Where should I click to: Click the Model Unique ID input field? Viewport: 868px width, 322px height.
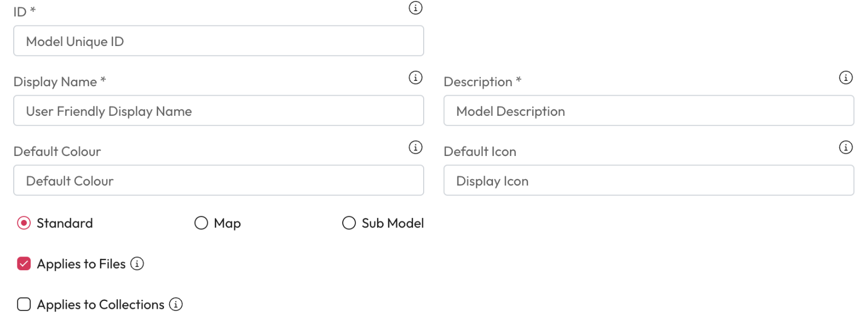click(x=218, y=41)
